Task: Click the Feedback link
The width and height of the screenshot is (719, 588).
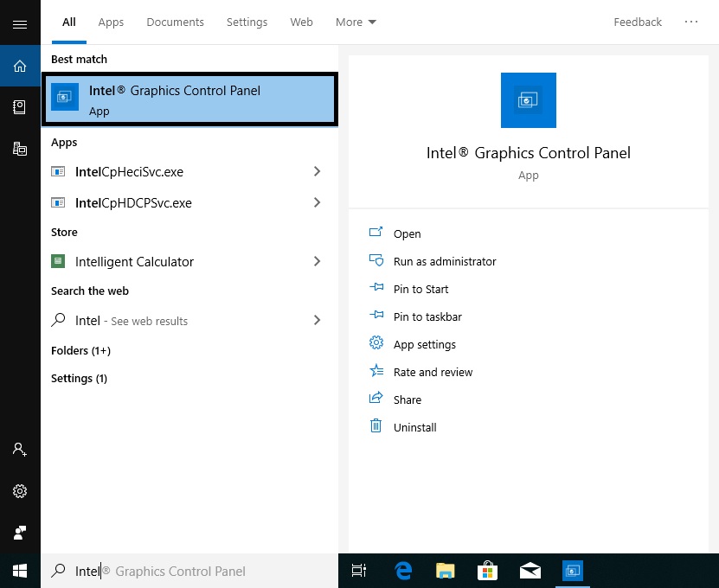Action: (x=638, y=22)
